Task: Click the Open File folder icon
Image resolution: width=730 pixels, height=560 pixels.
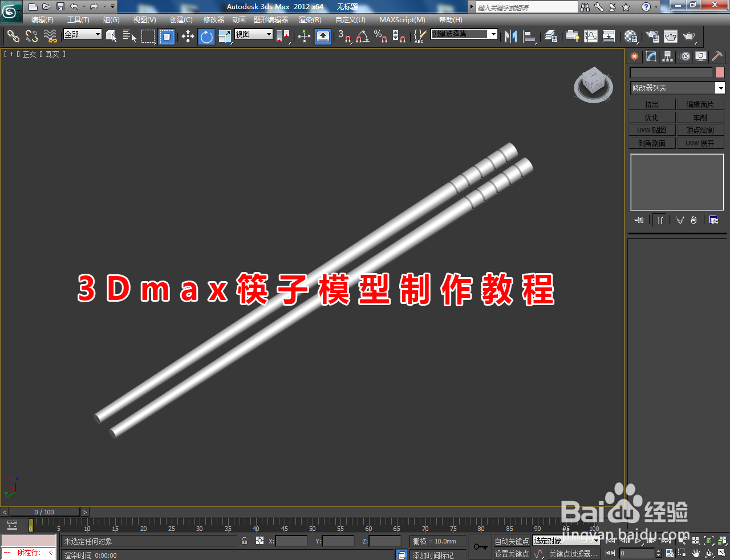Action: [47, 7]
